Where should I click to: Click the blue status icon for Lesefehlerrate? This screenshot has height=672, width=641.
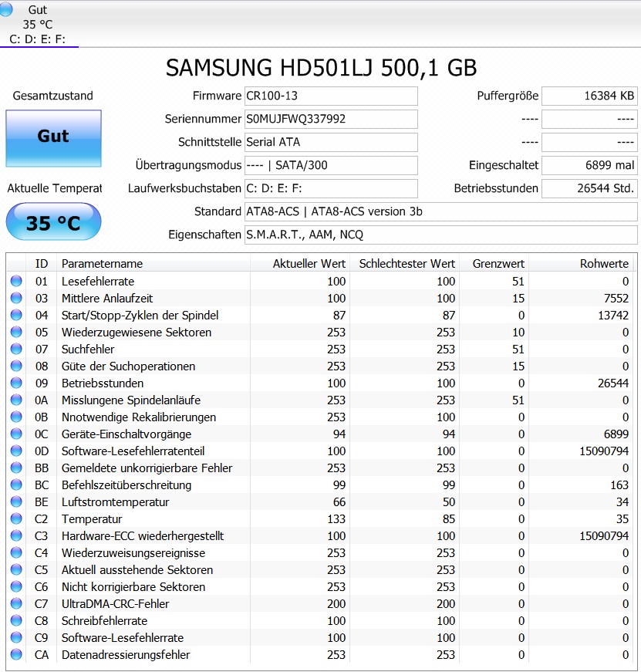coord(16,281)
